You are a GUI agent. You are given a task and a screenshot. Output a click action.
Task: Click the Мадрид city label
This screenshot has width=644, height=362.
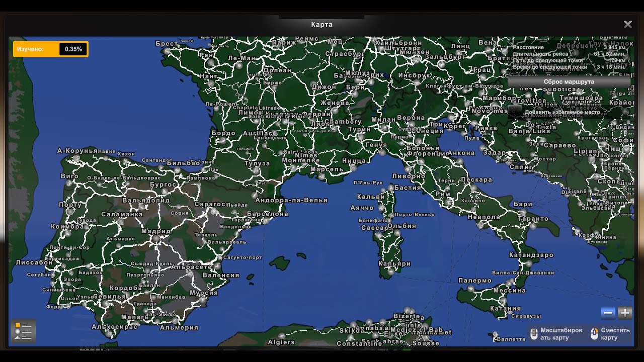click(156, 231)
